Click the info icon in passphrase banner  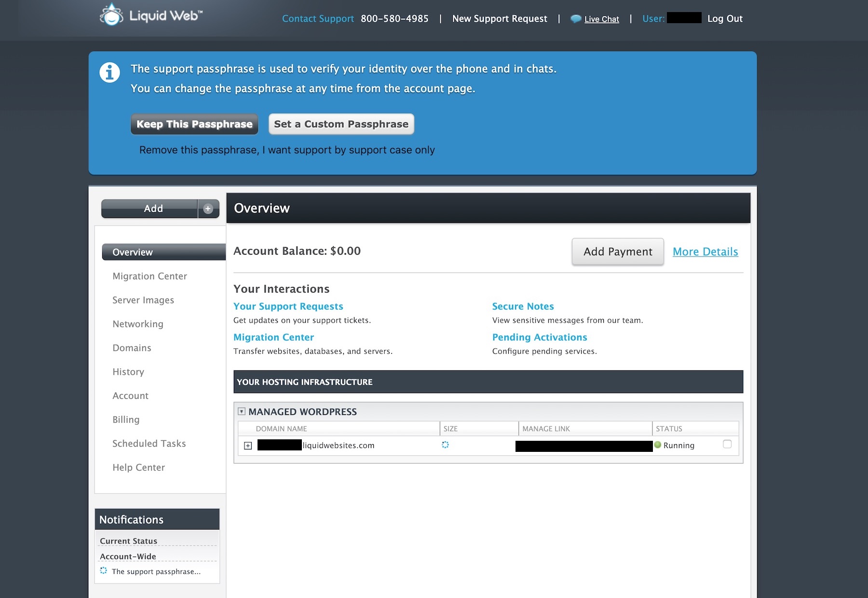click(110, 73)
